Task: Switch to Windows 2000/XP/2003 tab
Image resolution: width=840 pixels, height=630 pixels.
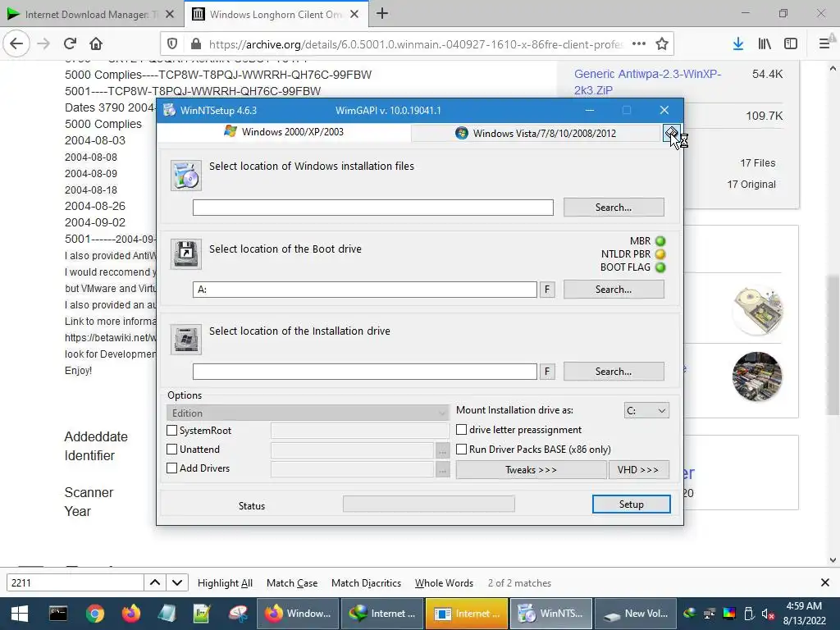Action: click(284, 132)
